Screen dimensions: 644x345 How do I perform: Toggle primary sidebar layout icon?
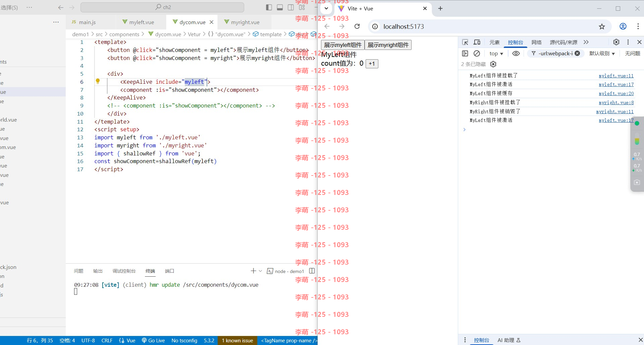(269, 7)
